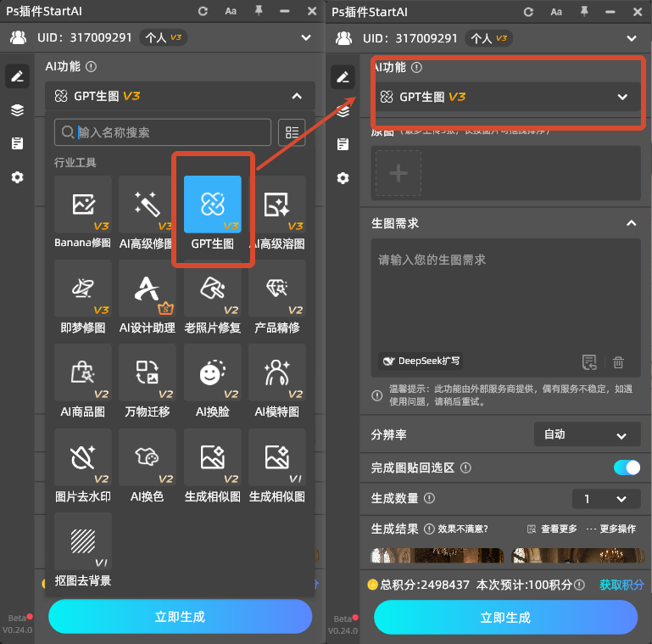Click the plus box to upload 原图
The height and width of the screenshot is (644, 652).
pyautogui.click(x=398, y=173)
